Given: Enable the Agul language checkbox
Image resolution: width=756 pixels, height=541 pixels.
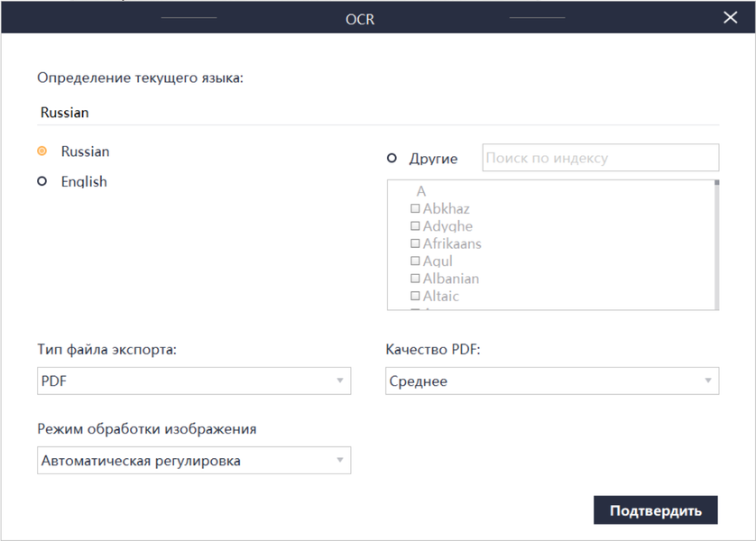Looking at the screenshot, I should (415, 261).
